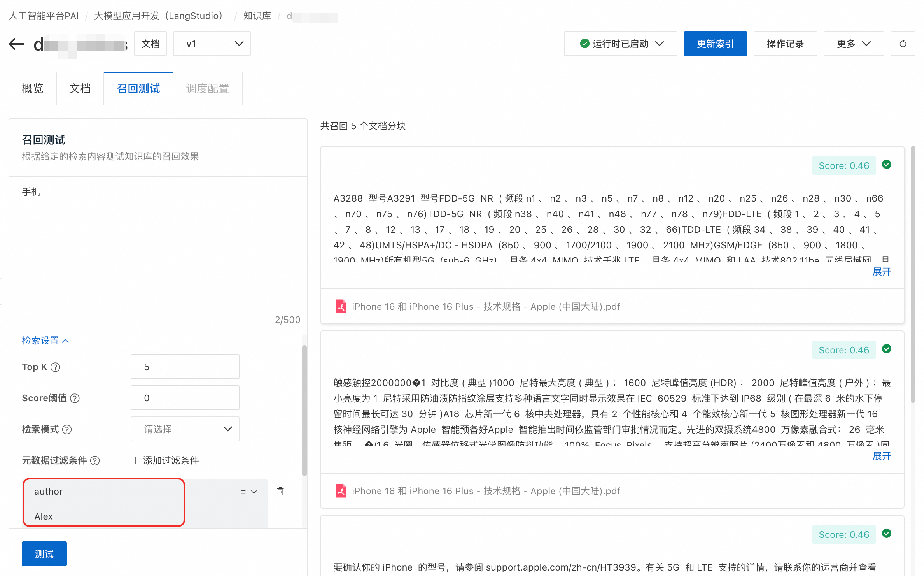Click the third result's green check icon
The height and width of the screenshot is (576, 924).
[887, 534]
